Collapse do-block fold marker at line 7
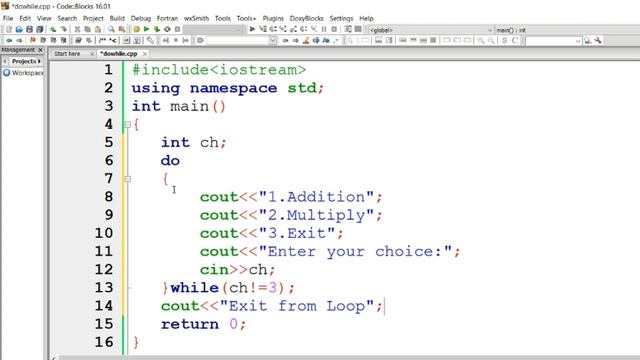The width and height of the screenshot is (640, 360). pyautogui.click(x=127, y=178)
